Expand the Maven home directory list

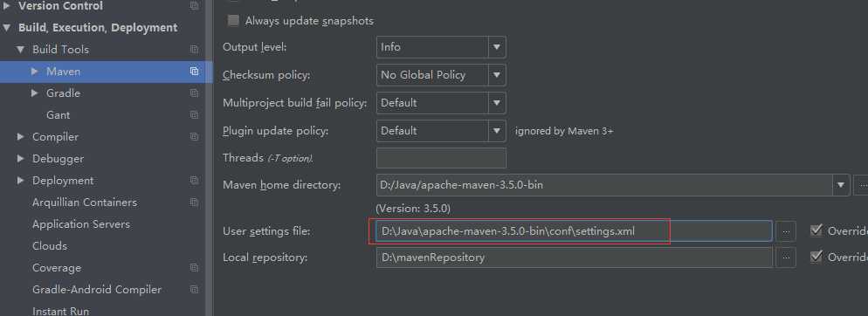coord(841,185)
